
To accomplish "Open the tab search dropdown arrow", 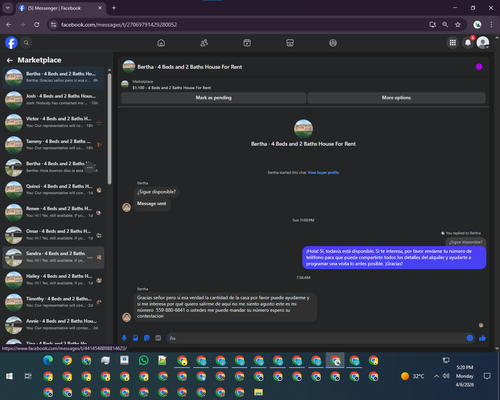I will [7, 8].
